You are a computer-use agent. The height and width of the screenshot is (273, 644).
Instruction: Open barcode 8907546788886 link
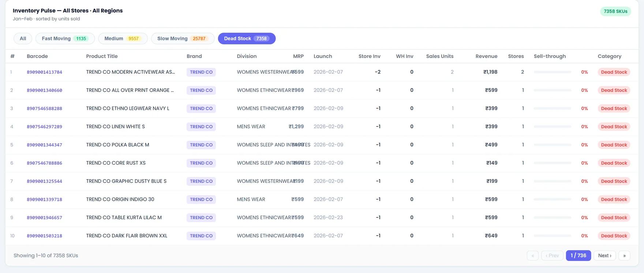coord(44,163)
